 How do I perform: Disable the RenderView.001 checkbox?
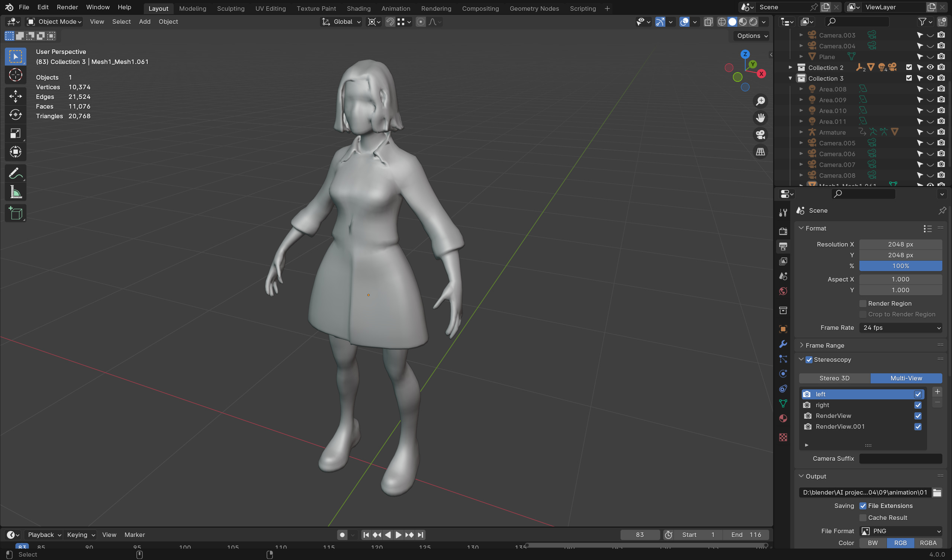click(x=918, y=427)
